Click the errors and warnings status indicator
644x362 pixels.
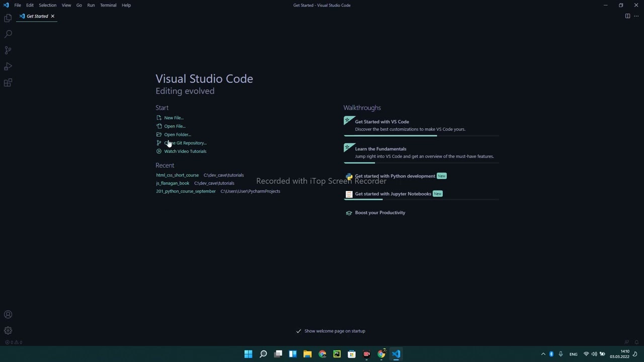click(x=14, y=342)
